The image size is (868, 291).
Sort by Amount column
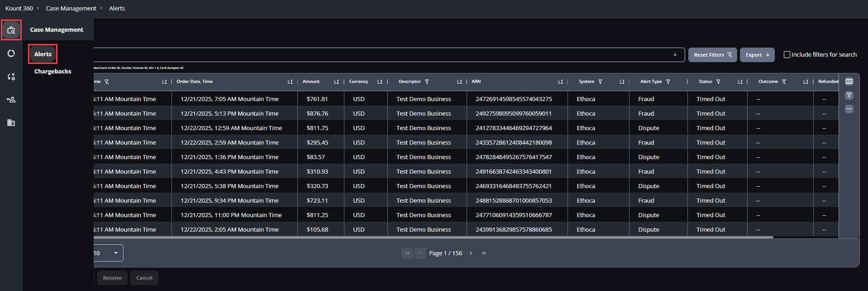[336, 82]
